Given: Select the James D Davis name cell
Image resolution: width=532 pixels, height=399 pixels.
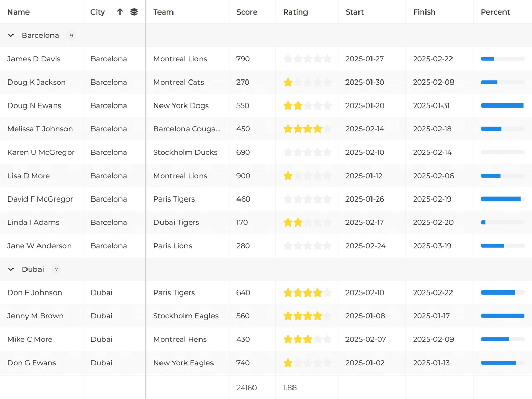Looking at the screenshot, I should 34,59.
